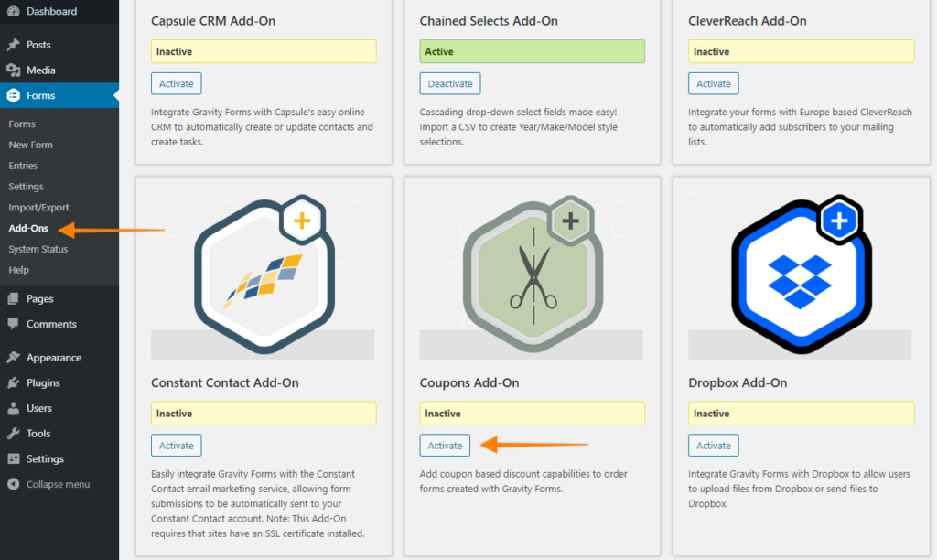Click the Pages icon in sidebar
The width and height of the screenshot is (937, 560).
(x=13, y=298)
